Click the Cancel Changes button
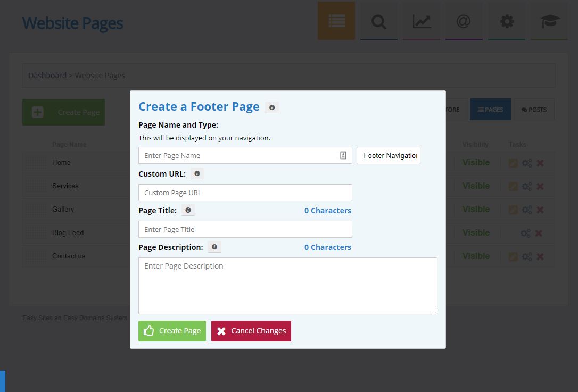 251,331
